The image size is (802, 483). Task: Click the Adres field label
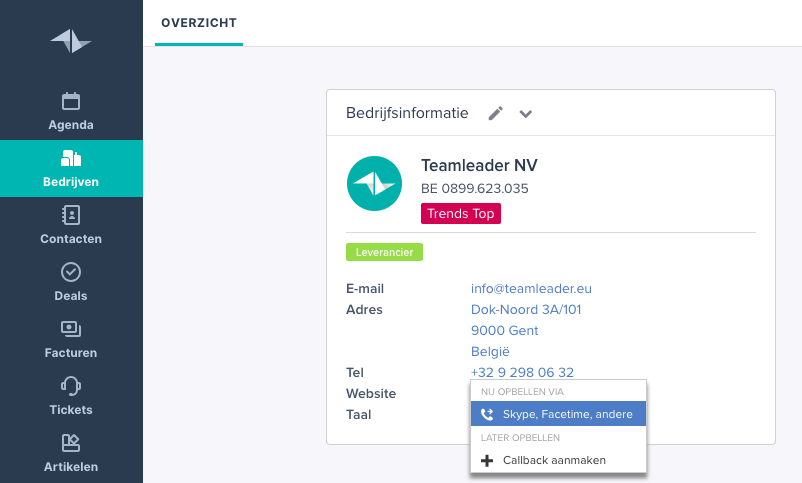coord(364,310)
